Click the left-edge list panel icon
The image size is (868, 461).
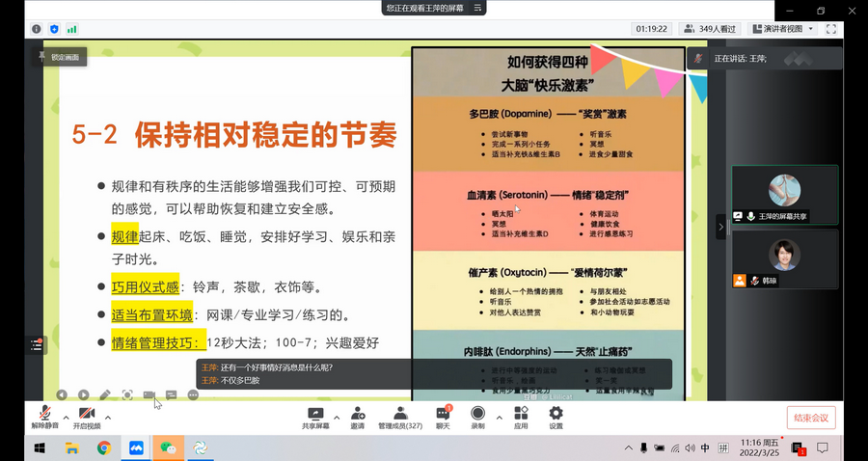[x=37, y=345]
